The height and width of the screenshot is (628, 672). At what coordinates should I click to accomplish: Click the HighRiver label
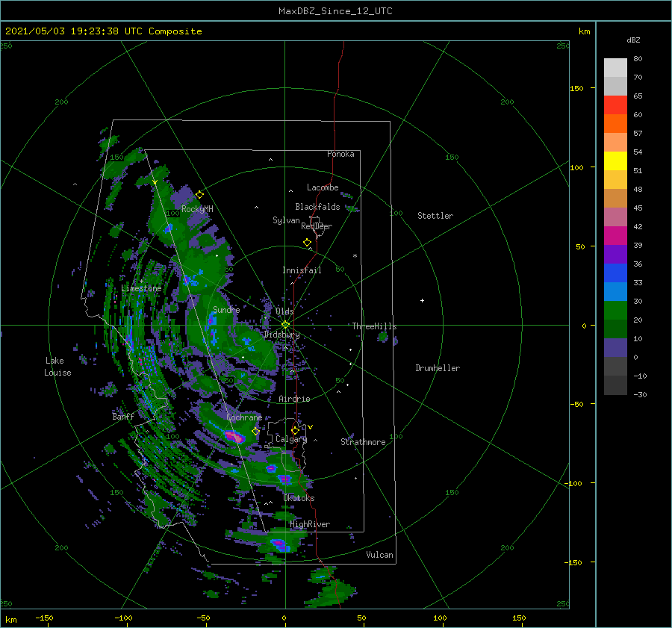pos(310,524)
